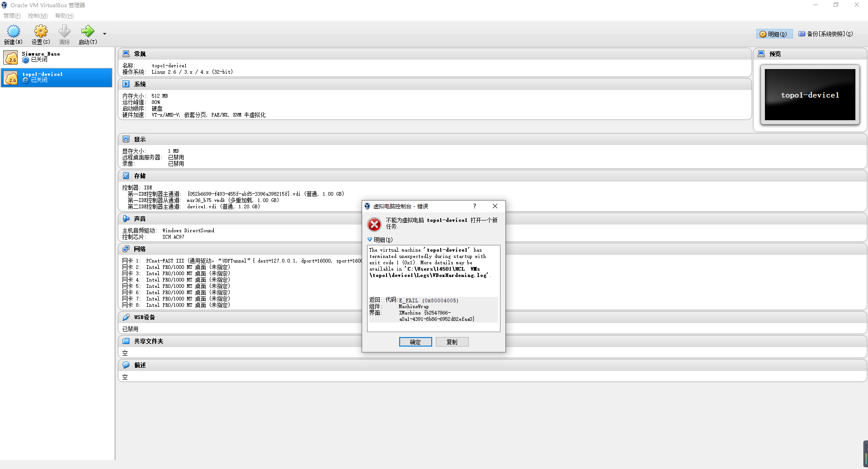Click the 声音 section speaker icon
The image size is (868, 469).
126,219
